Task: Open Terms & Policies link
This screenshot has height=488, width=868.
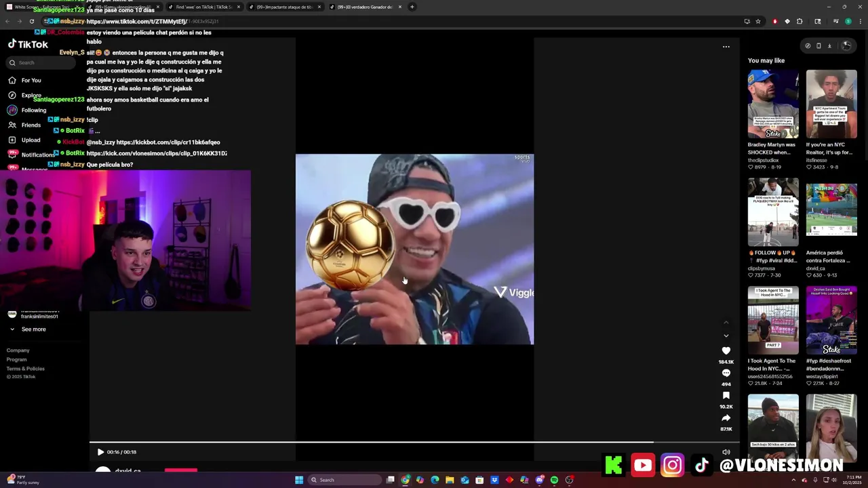Action: pyautogui.click(x=26, y=369)
